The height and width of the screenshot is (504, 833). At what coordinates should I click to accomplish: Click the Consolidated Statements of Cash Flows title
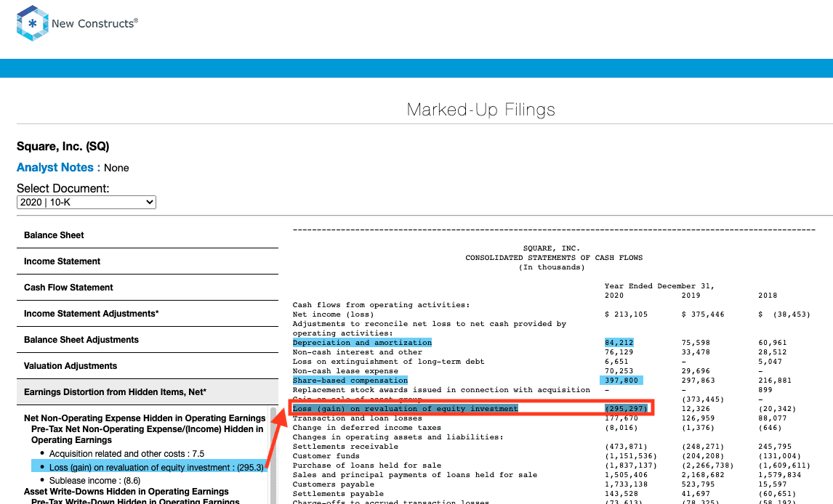554,258
